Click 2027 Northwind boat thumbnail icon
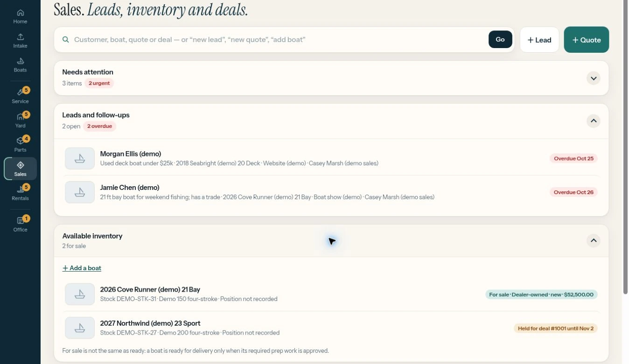Image resolution: width=629 pixels, height=364 pixels. (80, 328)
